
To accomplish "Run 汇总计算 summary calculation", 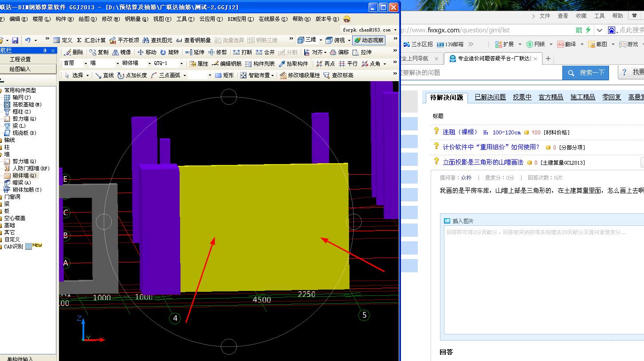I will click(x=91, y=40).
